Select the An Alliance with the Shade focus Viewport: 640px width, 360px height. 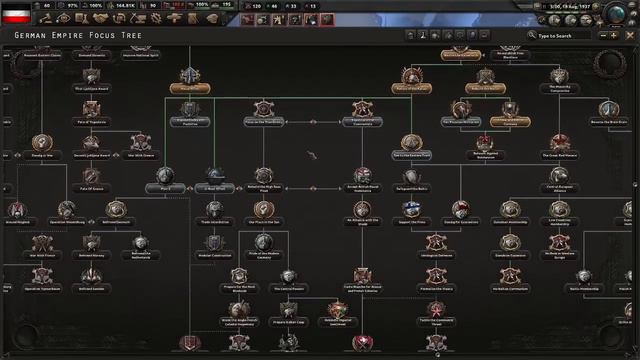(362, 213)
